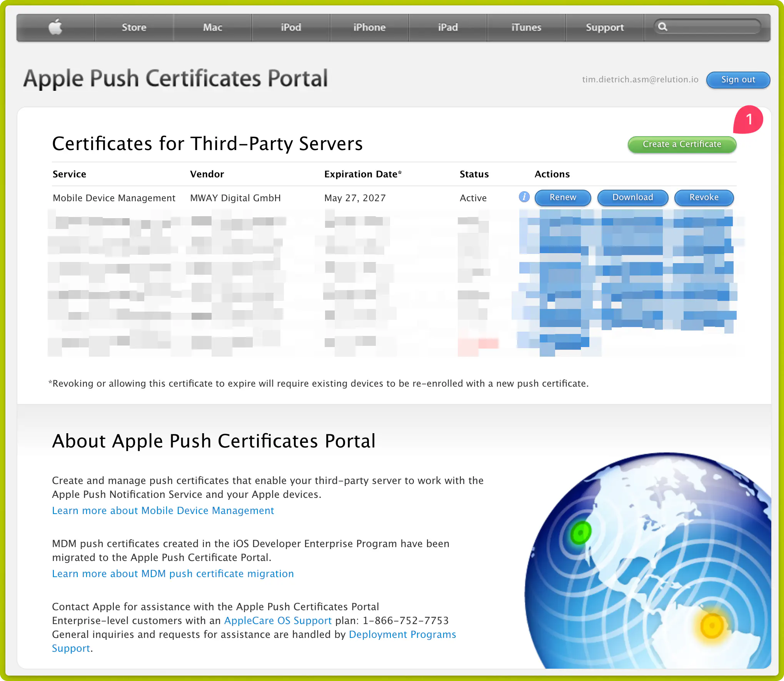Click the globe illustration image

click(x=648, y=561)
